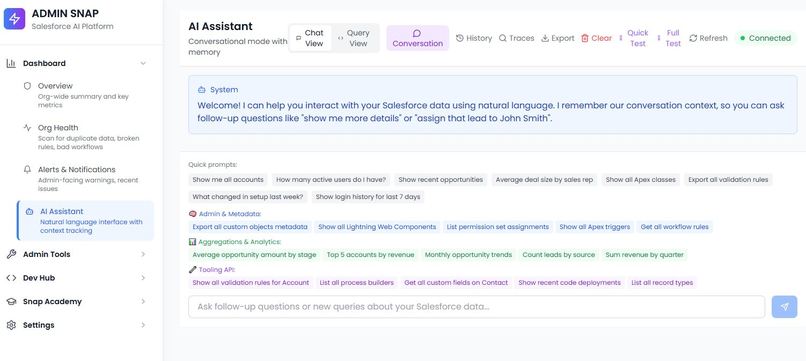806x361 pixels.
Task: Click the Admin Snap lightning logo
Action: [14, 19]
